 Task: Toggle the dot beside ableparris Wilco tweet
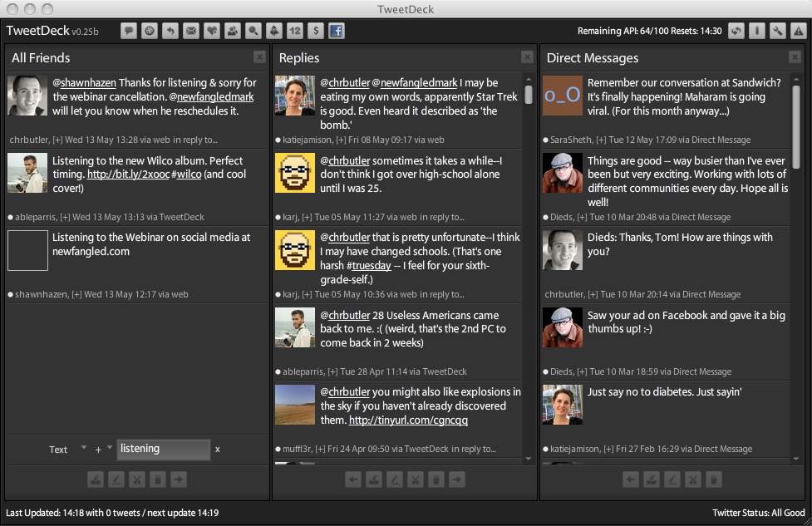(10, 218)
